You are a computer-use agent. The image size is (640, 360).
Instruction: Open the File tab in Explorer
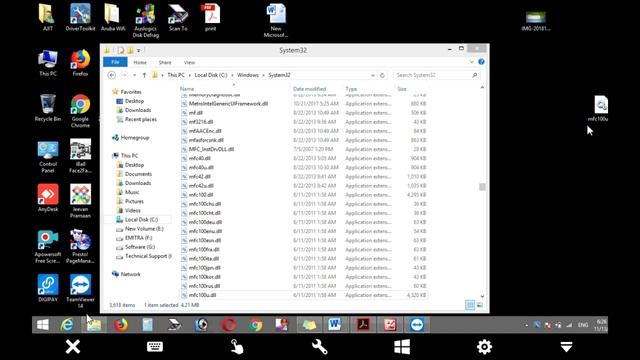click(x=115, y=62)
